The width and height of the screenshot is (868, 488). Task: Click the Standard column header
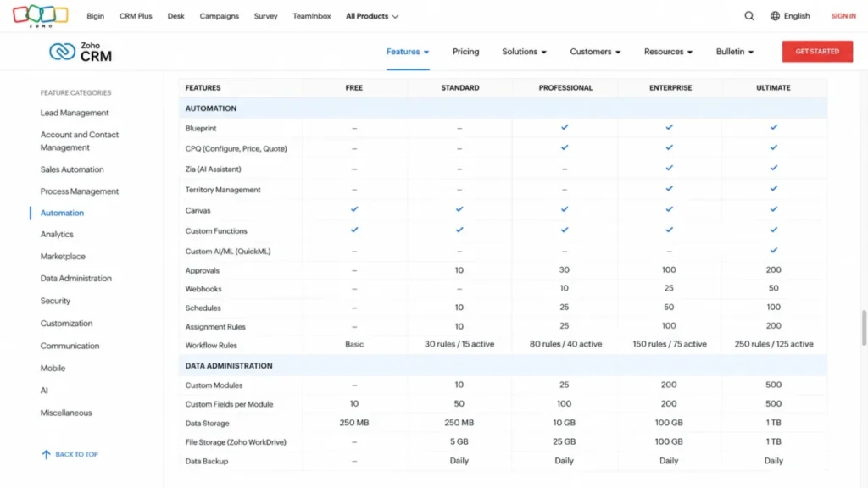[460, 87]
